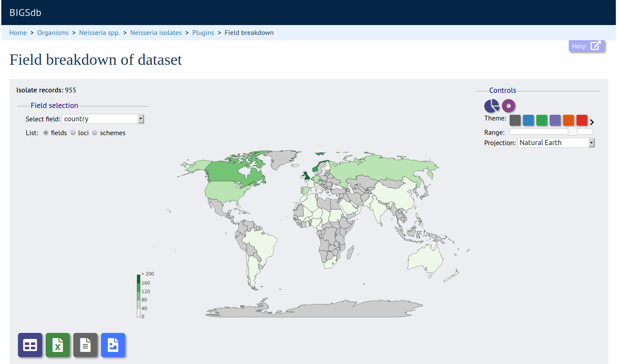The image size is (618, 364).
Task: Click the Range slider handle
Action: click(573, 131)
